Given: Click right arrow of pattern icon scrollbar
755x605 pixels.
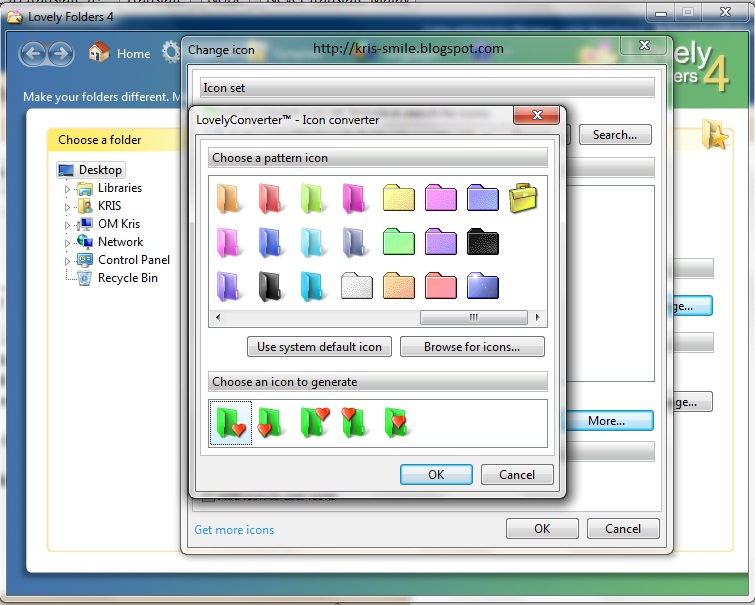Looking at the screenshot, I should tap(538, 317).
